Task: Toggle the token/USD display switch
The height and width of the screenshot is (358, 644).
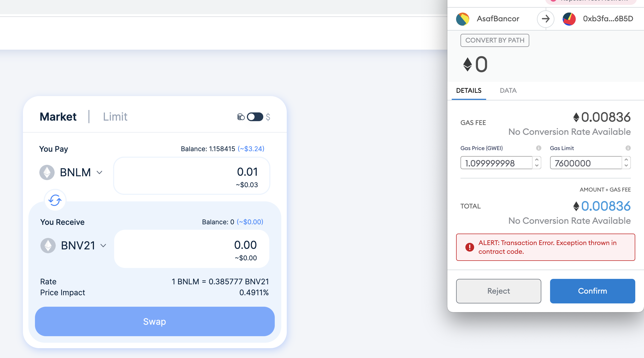Action: coord(255,117)
